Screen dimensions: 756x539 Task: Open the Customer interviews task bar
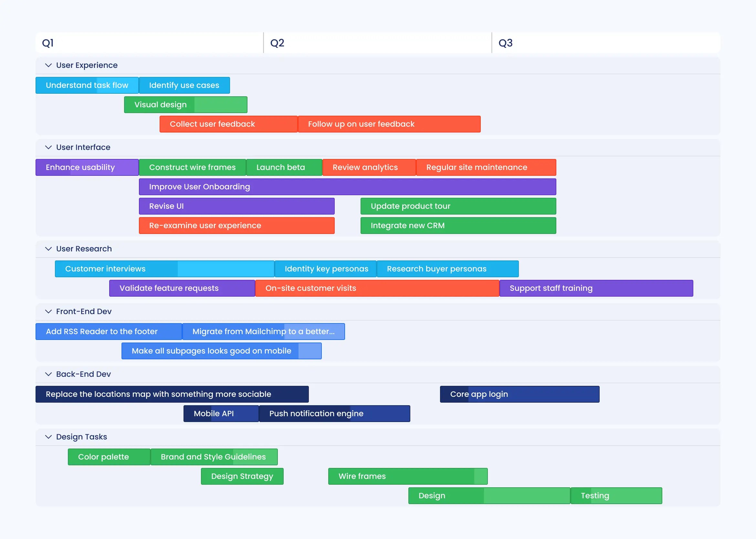(x=164, y=269)
